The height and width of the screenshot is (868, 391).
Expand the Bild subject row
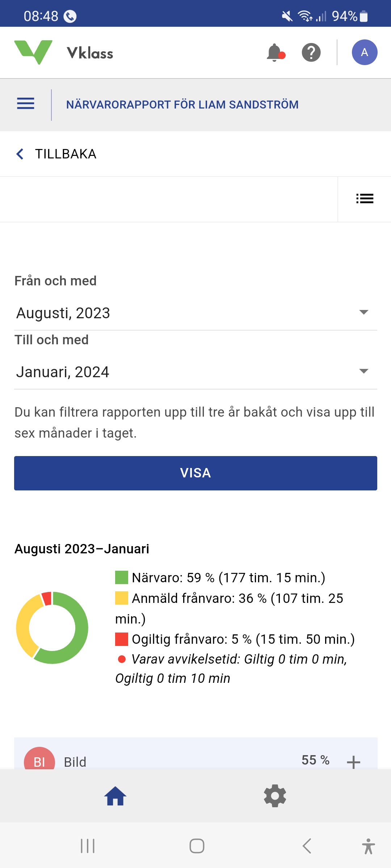(353, 762)
